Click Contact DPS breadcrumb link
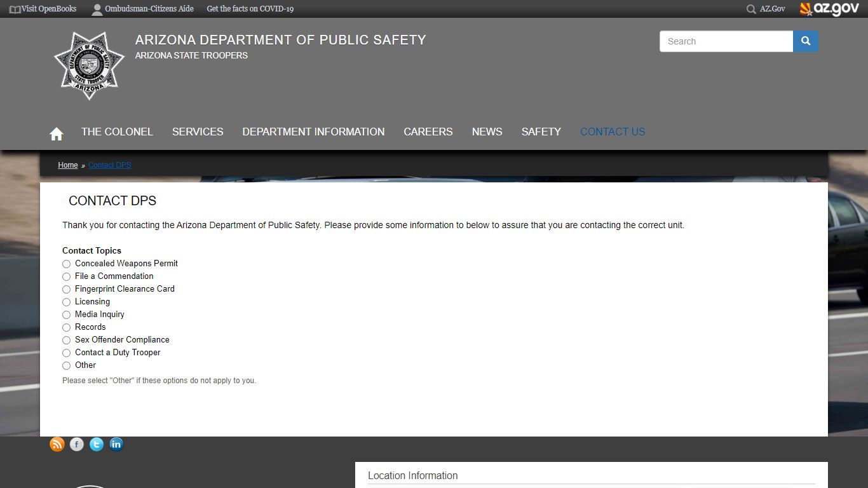Image resolution: width=868 pixels, height=488 pixels. tap(109, 165)
